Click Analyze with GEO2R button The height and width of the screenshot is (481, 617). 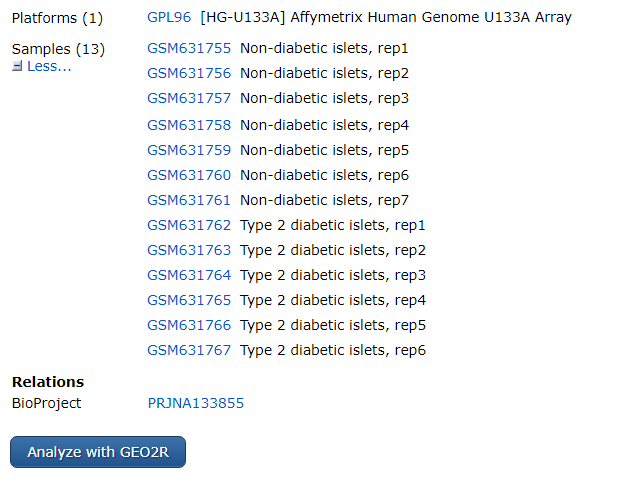tap(98, 452)
